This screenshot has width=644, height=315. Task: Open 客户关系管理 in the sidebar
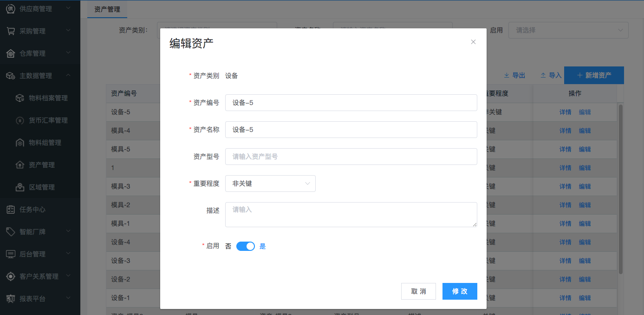(39, 276)
